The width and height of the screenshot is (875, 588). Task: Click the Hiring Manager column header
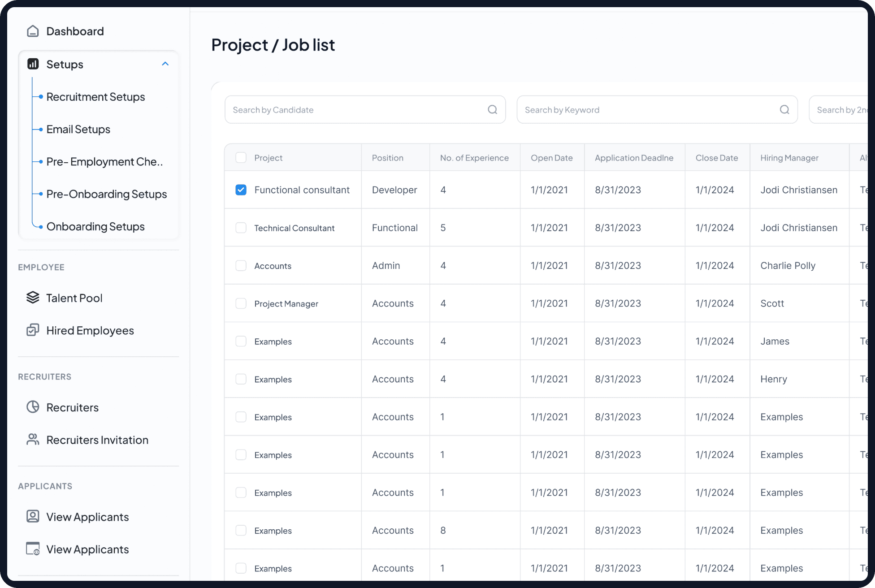point(789,158)
